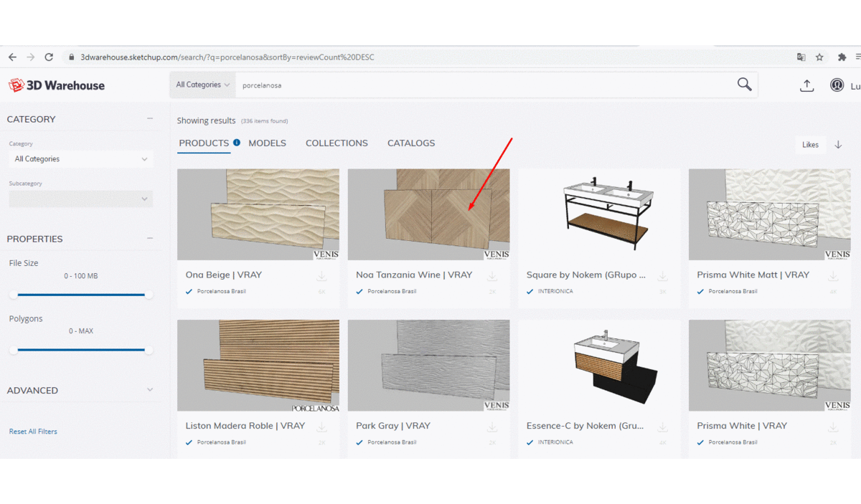Open Park Gray | VRAY title
The image size is (861, 504).
[393, 426]
